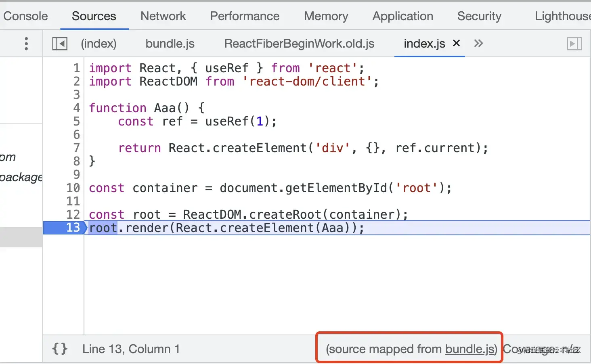Switch to the (index) file tab

(98, 44)
